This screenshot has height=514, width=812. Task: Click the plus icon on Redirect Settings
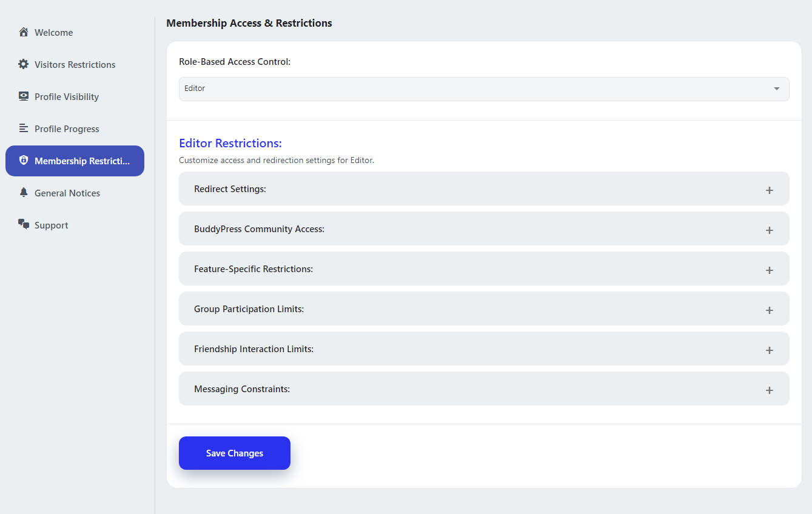coord(769,190)
